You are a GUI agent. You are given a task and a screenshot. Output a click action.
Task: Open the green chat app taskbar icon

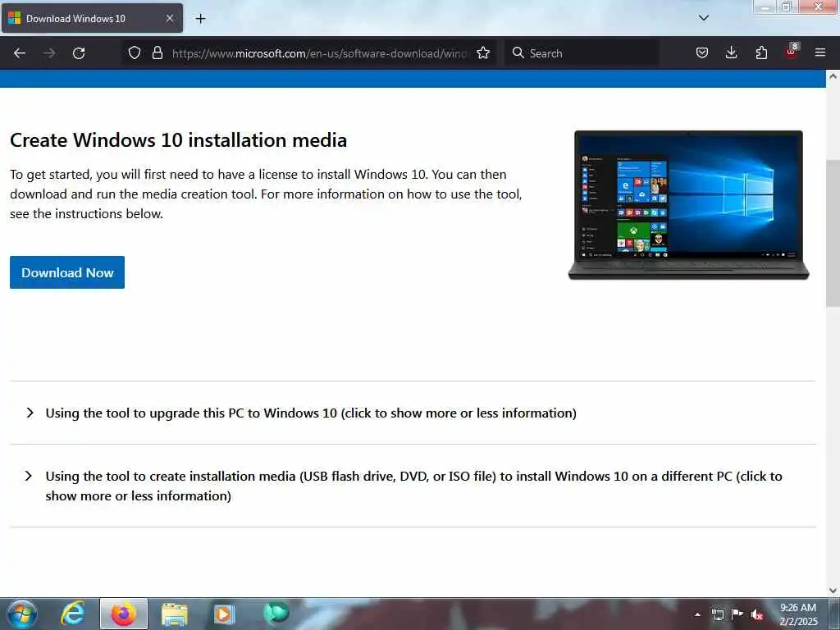point(276,613)
